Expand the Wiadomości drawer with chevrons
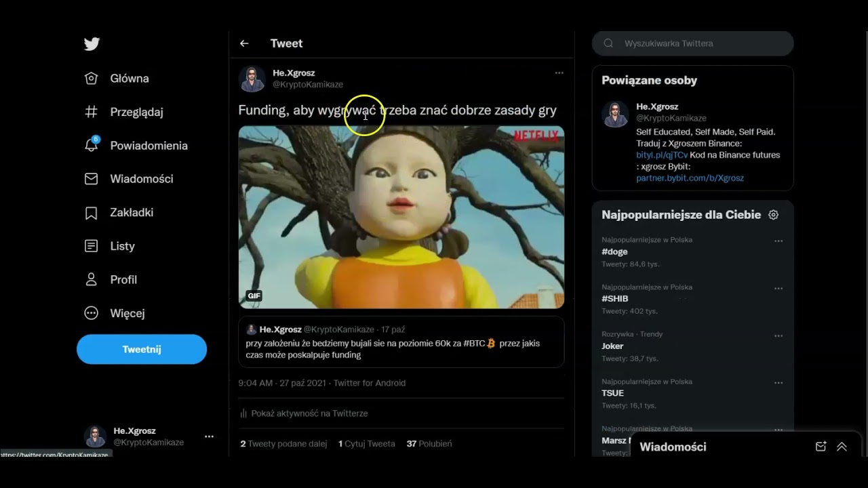Viewport: 868px width, 488px height. (x=842, y=447)
